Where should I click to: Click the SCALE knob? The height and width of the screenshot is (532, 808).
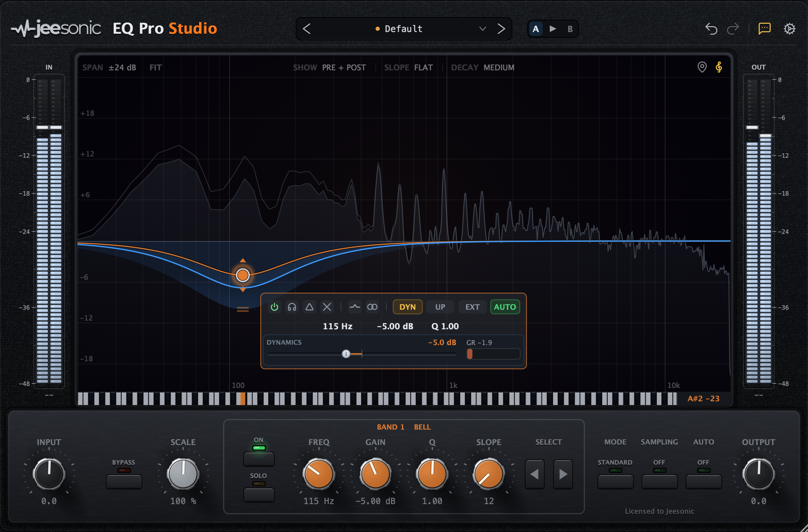[183, 474]
